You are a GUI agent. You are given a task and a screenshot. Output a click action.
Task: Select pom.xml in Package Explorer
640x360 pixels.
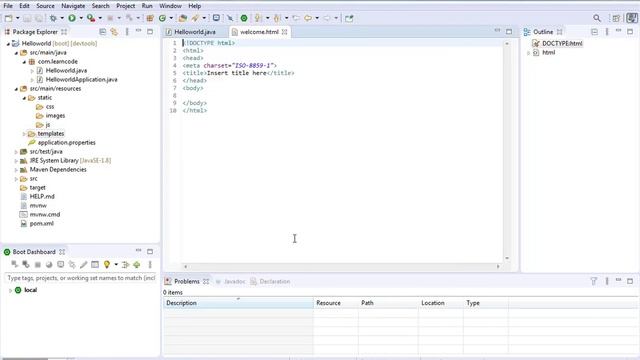pos(41,223)
